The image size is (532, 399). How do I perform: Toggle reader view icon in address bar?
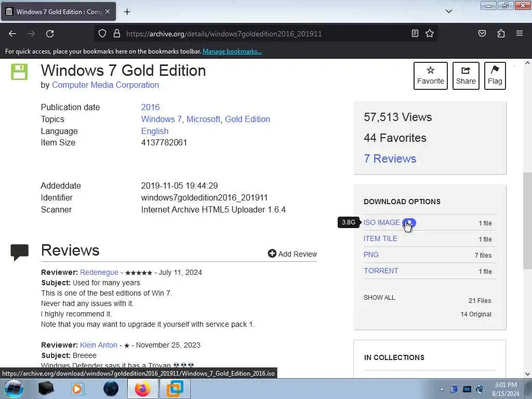coord(415,33)
